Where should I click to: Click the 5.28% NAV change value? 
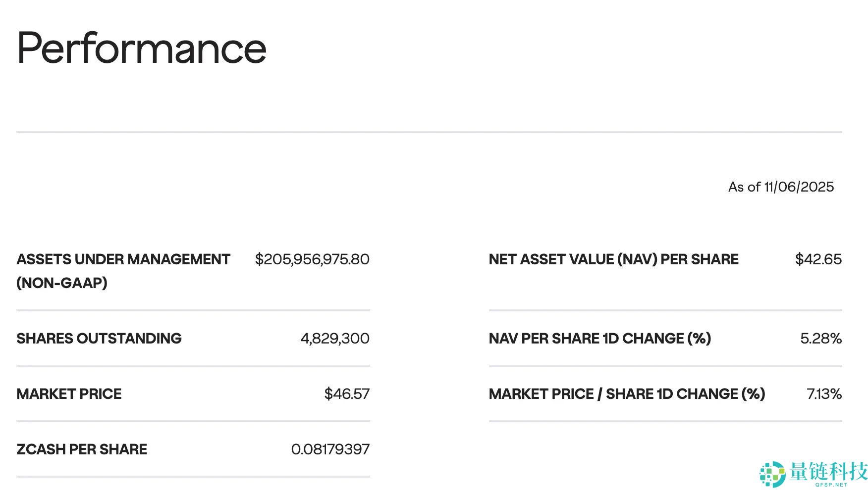click(821, 339)
